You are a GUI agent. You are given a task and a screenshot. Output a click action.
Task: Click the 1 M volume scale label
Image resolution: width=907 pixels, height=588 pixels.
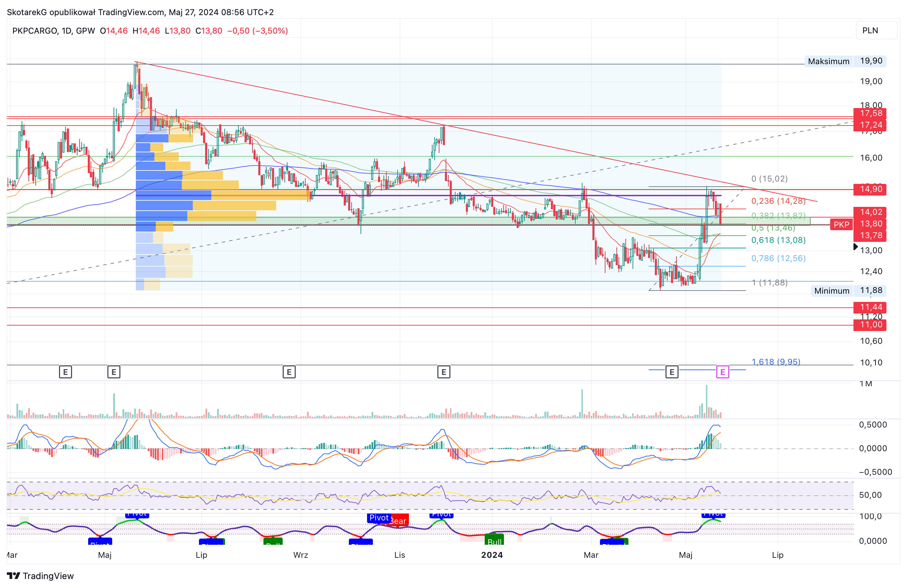point(866,384)
